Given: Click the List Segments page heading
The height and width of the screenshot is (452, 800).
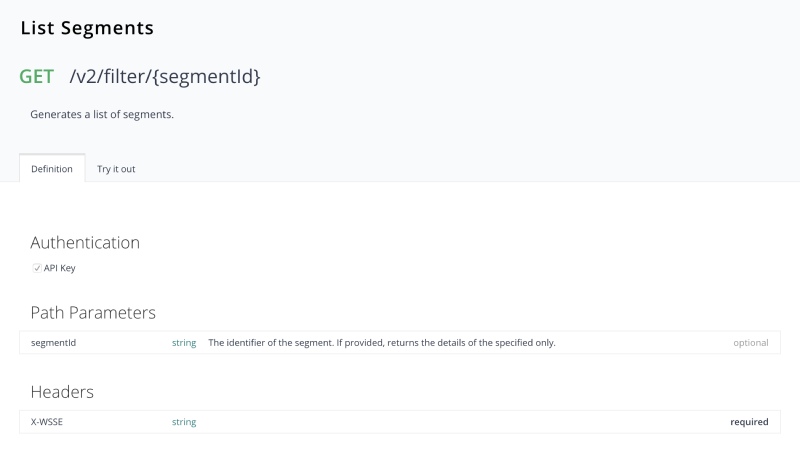Looking at the screenshot, I should point(87,28).
